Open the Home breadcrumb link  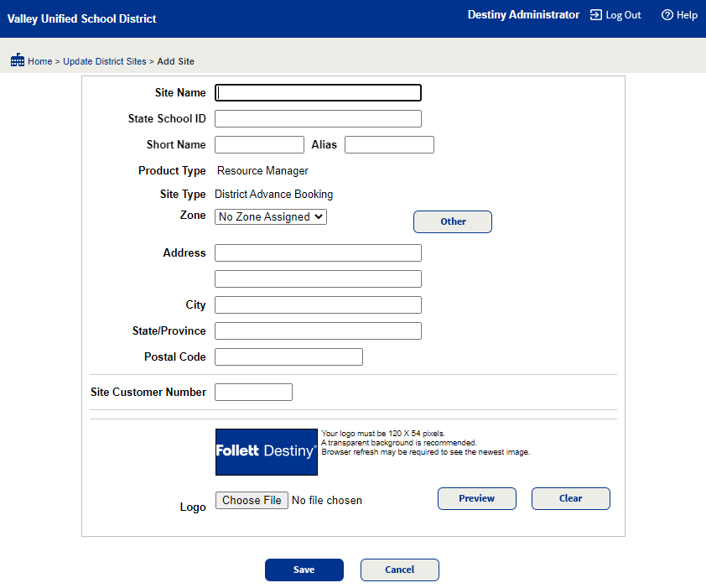[x=39, y=61]
